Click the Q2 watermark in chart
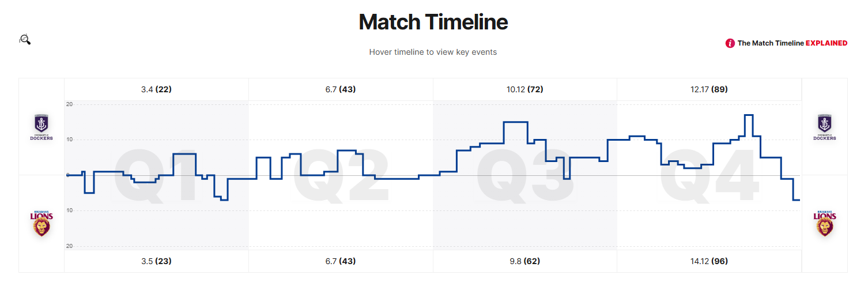868x286 pixels. pyautogui.click(x=341, y=175)
